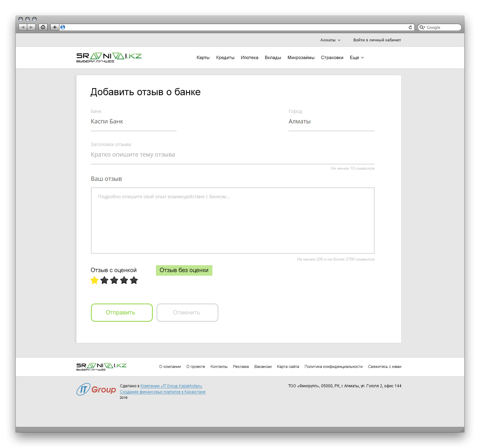Image resolution: width=480 pixels, height=448 pixels.
Task: Open the Ипотека menu item
Action: [250, 57]
